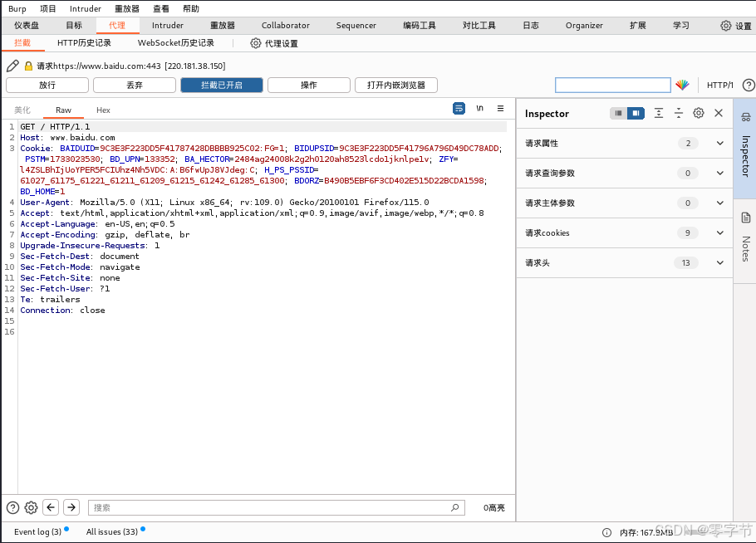Click 打开内嵌浏览器 button
Image resolution: width=756 pixels, height=543 pixels.
395,86
